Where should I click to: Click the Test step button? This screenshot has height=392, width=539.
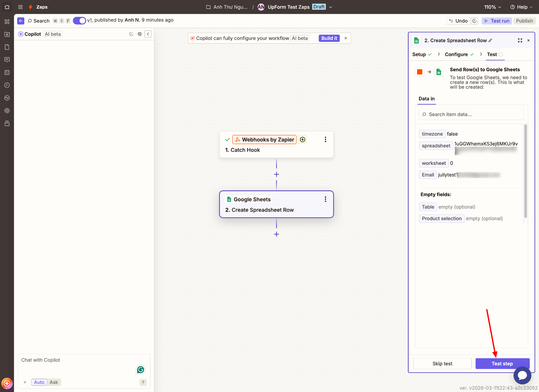pyautogui.click(x=502, y=364)
